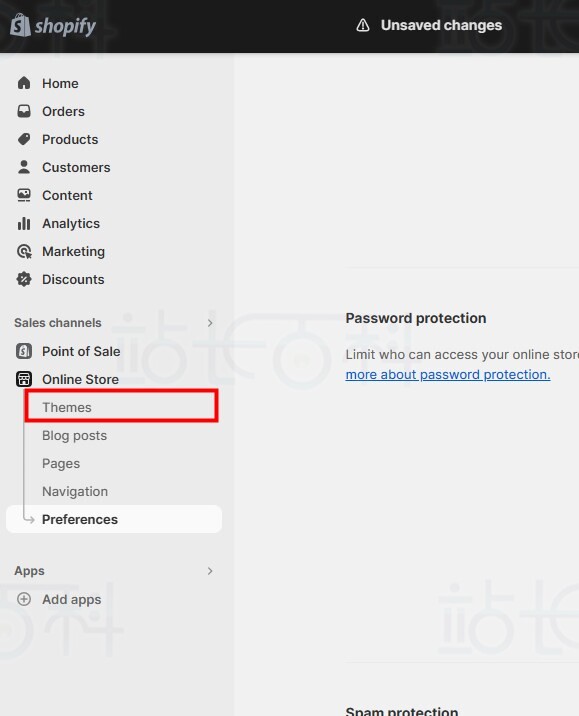Click the Discounts badge icon
Image resolution: width=579 pixels, height=716 pixels.
click(x=24, y=279)
